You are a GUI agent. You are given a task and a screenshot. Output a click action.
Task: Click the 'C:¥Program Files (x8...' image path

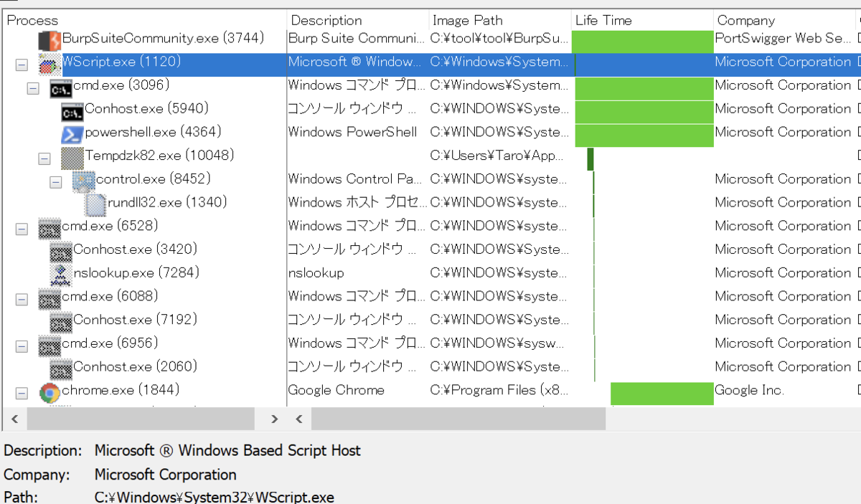pos(499,390)
